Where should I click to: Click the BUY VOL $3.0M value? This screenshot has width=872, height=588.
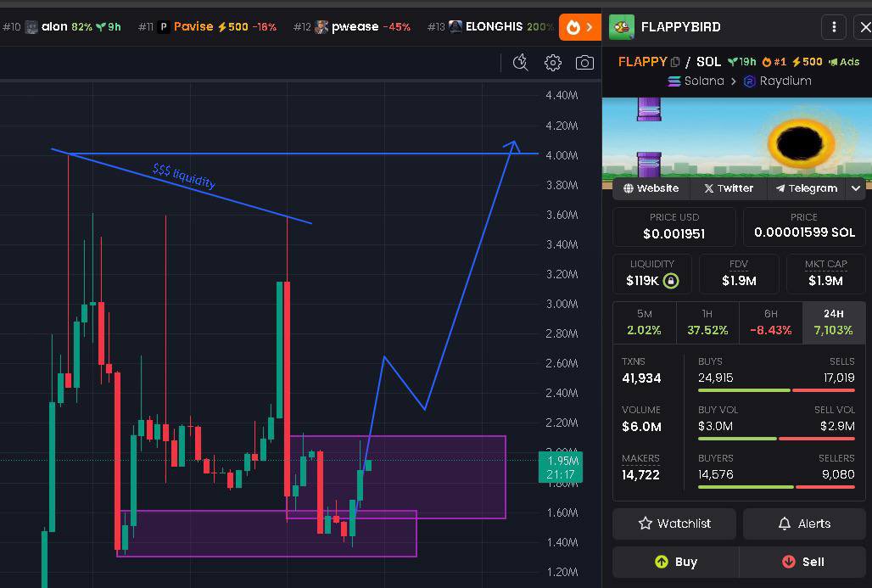715,427
